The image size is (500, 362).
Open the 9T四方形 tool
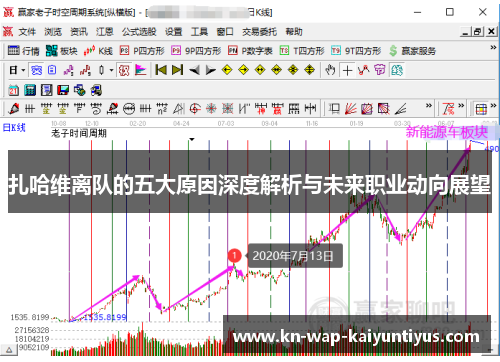click(x=356, y=51)
